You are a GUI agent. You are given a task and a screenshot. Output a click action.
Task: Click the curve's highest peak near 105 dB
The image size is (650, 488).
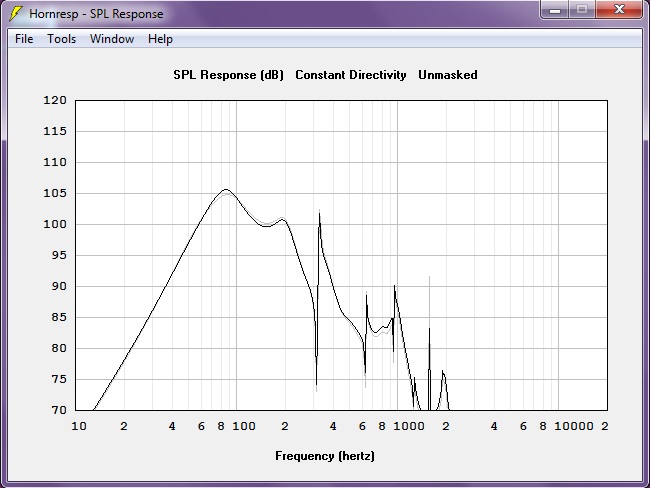point(225,190)
